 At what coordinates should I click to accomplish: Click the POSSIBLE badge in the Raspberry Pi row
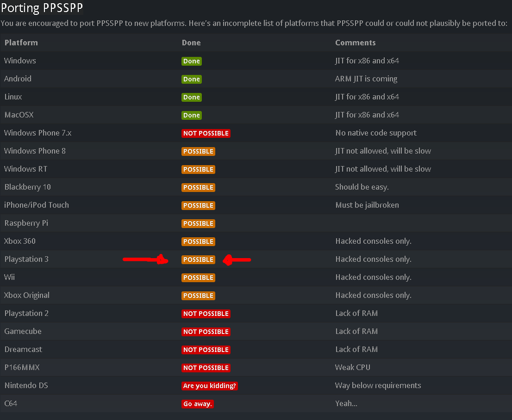(198, 223)
